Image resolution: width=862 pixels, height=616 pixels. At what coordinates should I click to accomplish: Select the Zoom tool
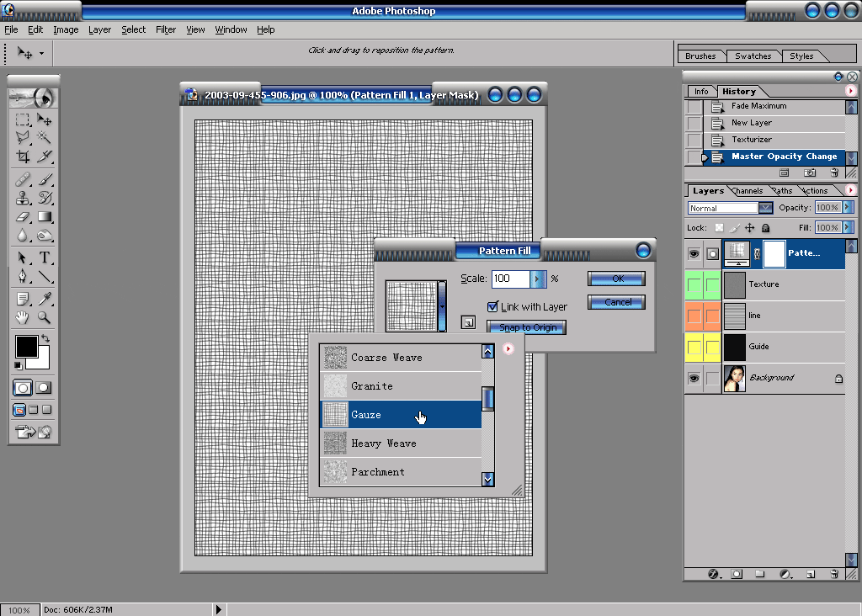pyautogui.click(x=44, y=317)
